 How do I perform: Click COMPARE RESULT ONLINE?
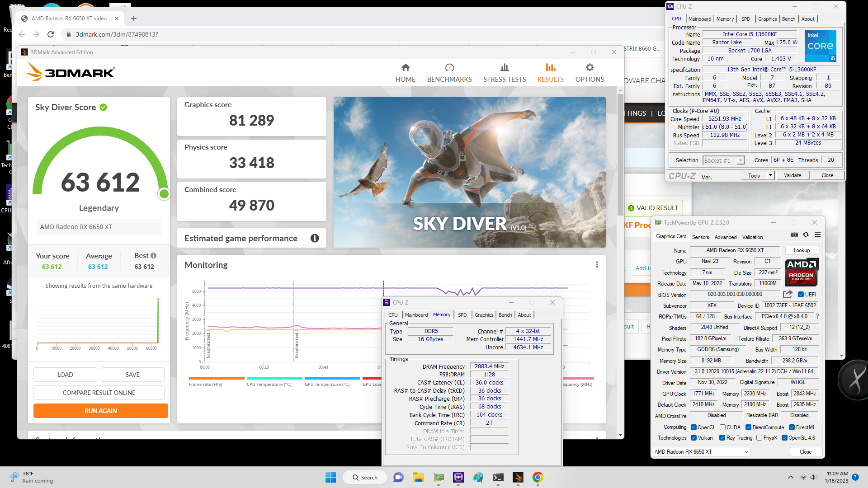99,393
